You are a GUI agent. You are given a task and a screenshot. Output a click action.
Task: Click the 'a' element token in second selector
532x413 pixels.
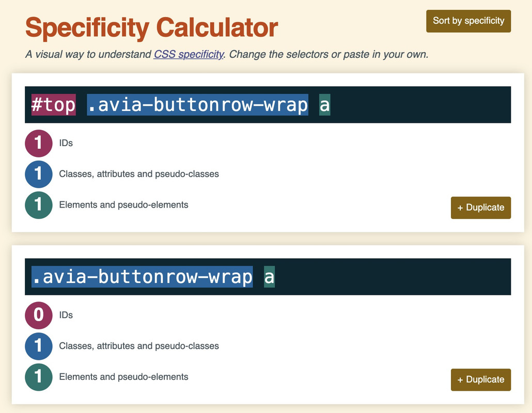[270, 277]
